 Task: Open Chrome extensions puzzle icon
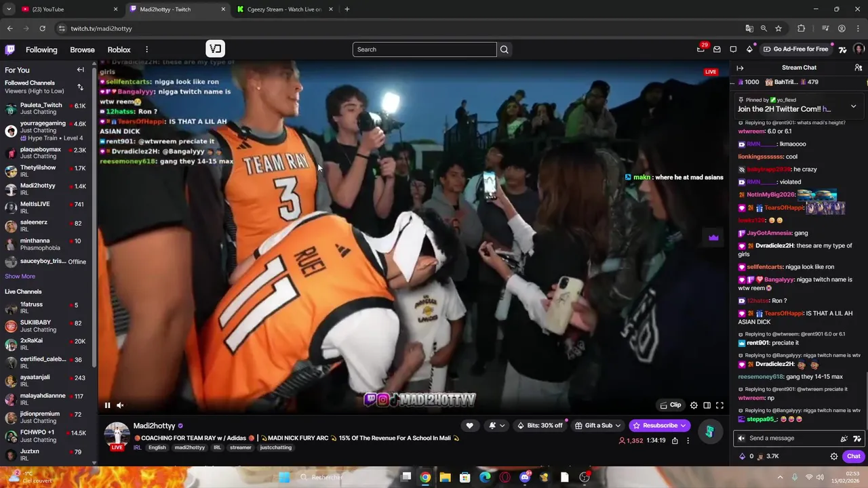[801, 28]
